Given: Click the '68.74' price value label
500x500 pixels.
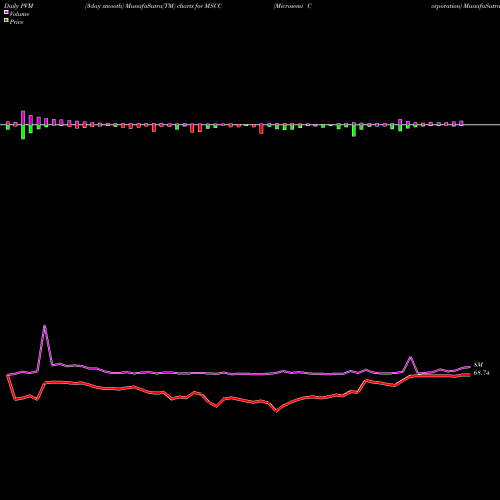Looking at the screenshot, I should [481, 373].
